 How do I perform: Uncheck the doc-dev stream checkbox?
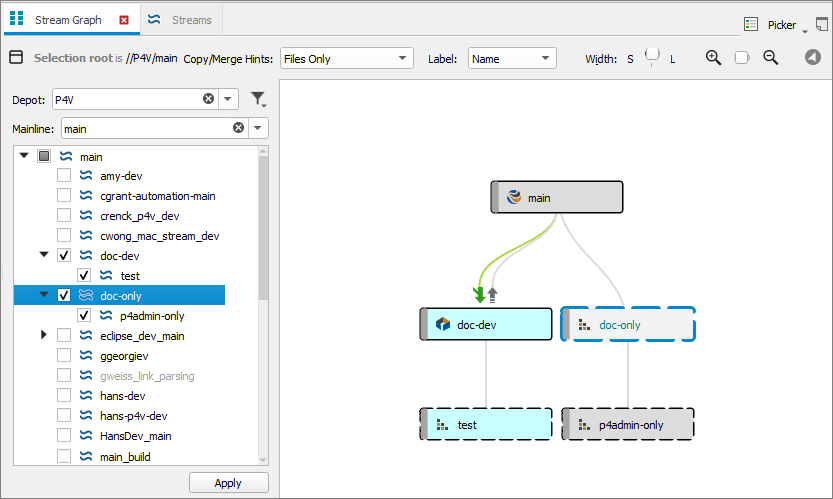[x=64, y=256]
